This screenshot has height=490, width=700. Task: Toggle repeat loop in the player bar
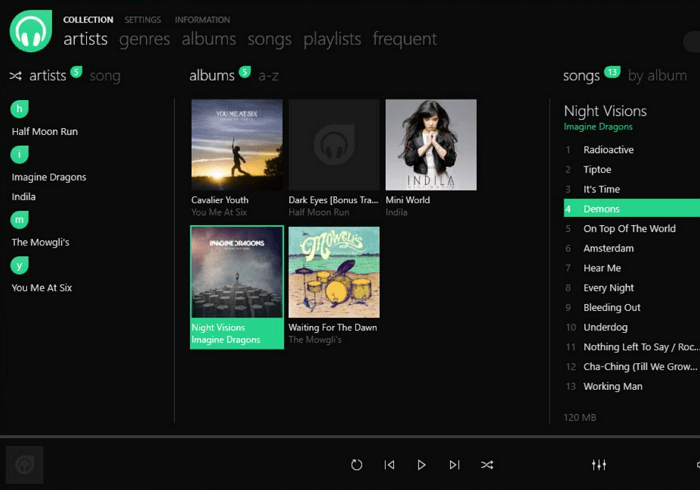(x=357, y=465)
